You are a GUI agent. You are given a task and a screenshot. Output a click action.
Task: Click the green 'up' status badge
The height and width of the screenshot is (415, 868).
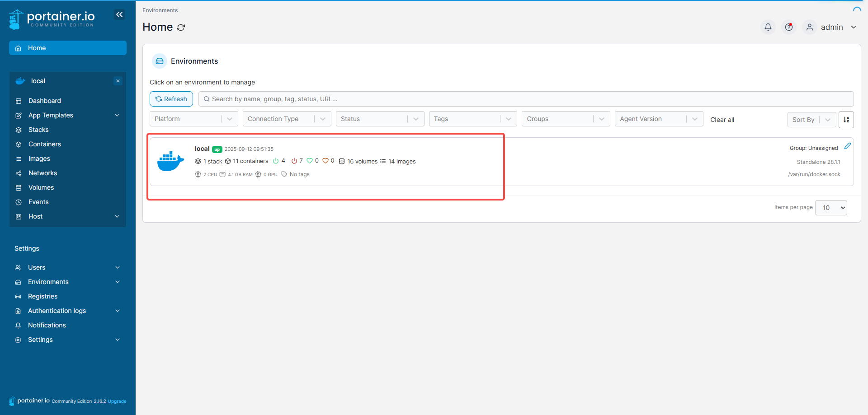[217, 149]
